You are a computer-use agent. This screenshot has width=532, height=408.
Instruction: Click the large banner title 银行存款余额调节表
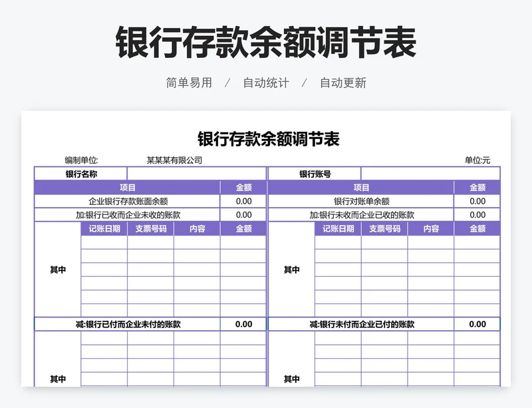266,43
